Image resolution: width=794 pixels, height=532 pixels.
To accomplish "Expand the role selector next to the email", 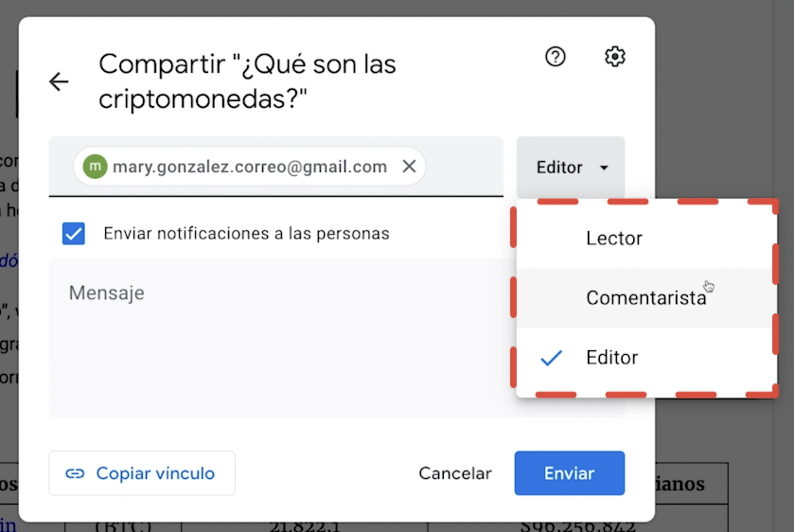I will (x=570, y=167).
